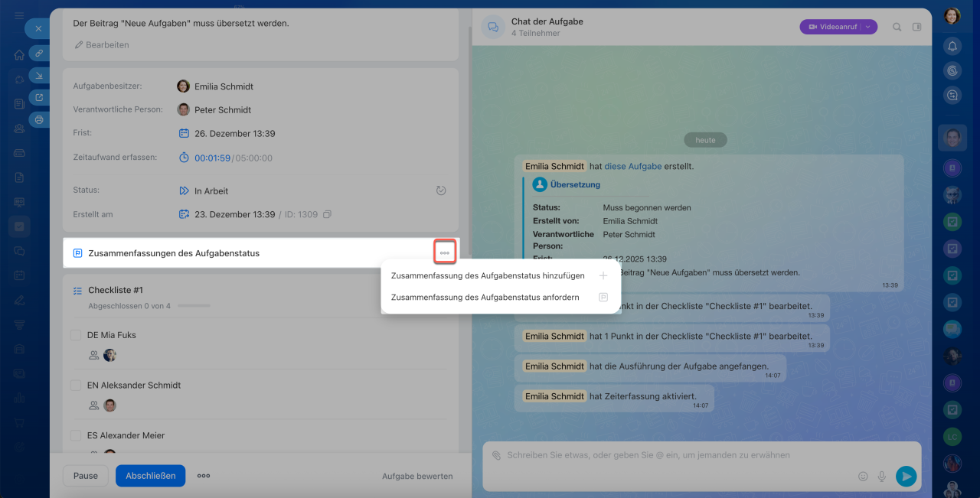Viewport: 980px width, 498px height.
Task: Click the elapsed time 00:01:59
Action: tap(212, 158)
